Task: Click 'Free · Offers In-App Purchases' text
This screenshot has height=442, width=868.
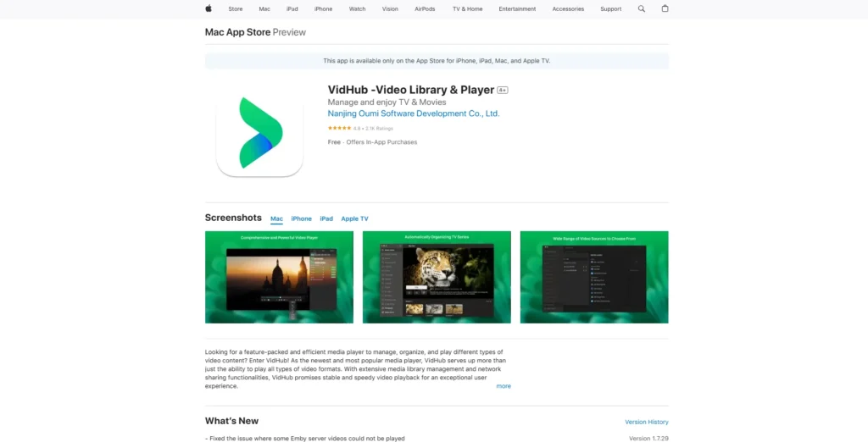Action: pos(373,142)
